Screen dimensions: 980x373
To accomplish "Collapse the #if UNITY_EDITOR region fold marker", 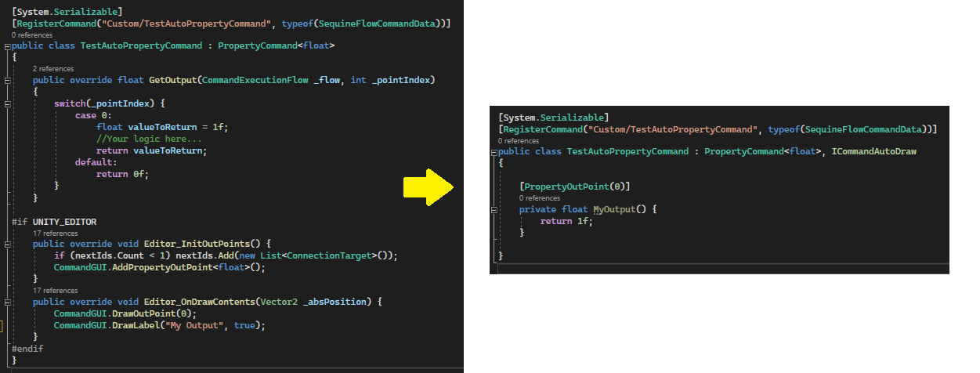I will (x=7, y=222).
